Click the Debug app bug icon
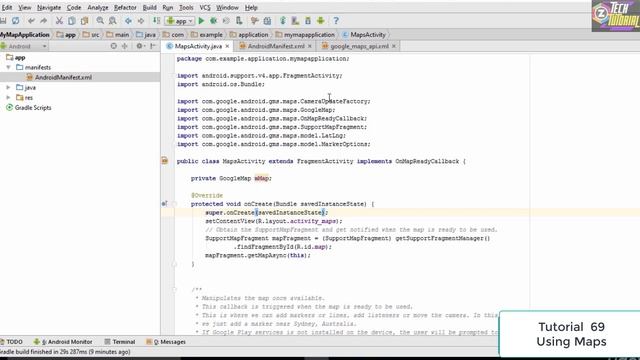Image resolution: width=640 pixels, height=360 pixels. [x=213, y=21]
